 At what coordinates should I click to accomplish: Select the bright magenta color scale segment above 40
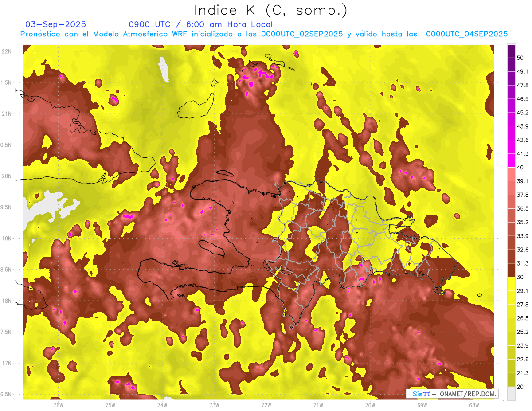pos(511,160)
